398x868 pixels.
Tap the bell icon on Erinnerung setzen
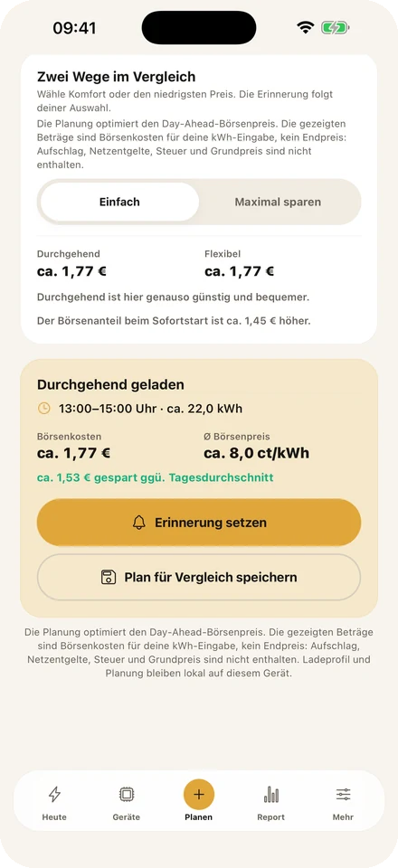pos(139,523)
